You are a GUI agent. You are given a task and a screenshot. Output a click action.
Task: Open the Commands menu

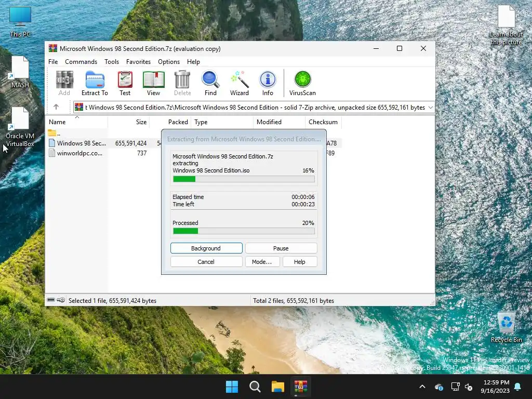(x=81, y=62)
